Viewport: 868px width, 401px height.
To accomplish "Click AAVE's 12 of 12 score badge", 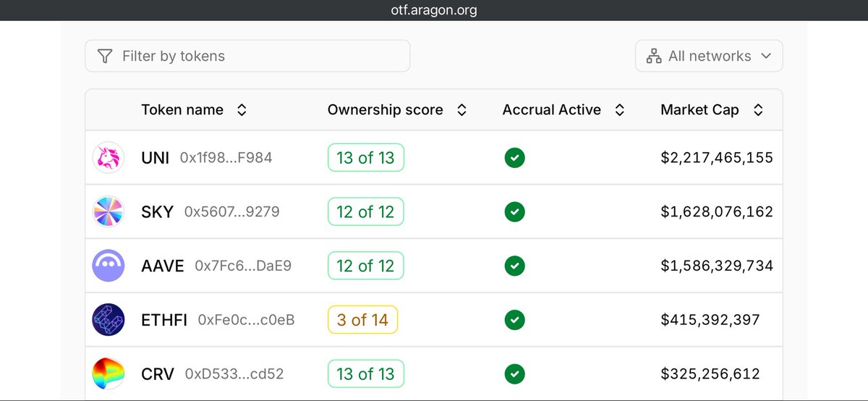I will point(365,266).
